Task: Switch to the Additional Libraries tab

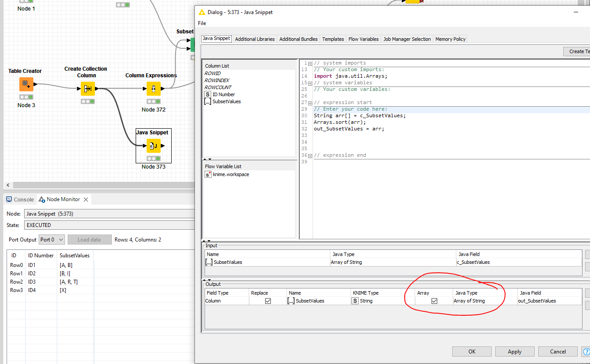Action: [255, 39]
